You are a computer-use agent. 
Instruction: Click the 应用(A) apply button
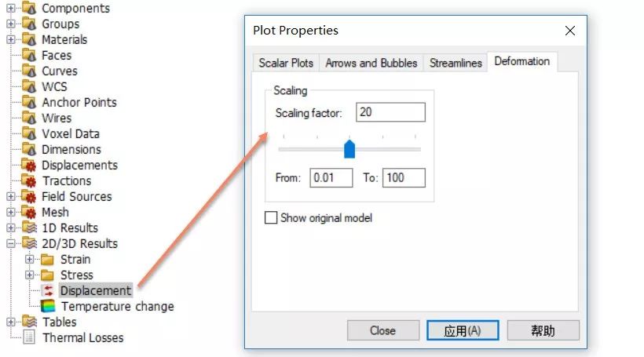tap(463, 330)
